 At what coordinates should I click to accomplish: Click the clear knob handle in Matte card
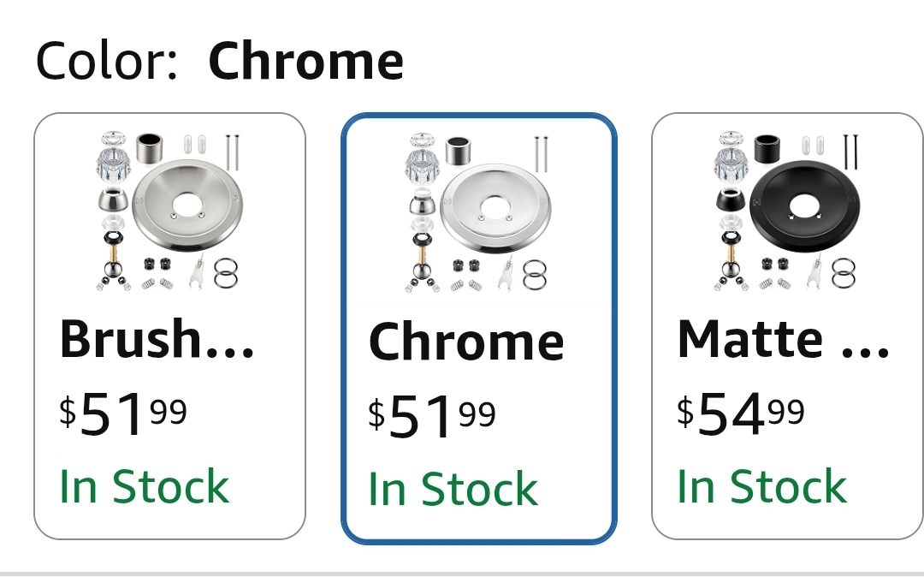coord(731,158)
